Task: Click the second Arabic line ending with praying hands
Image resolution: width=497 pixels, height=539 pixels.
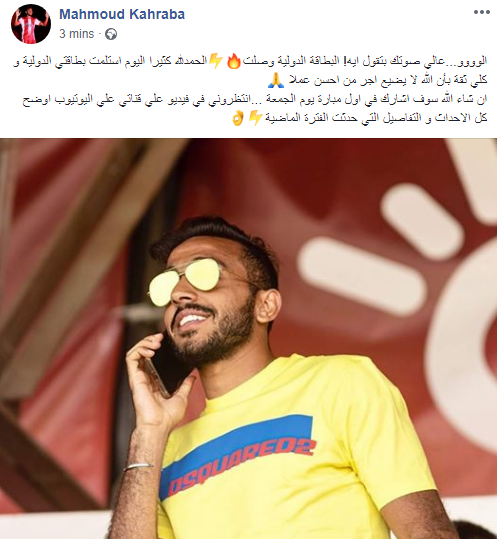Action: pos(377,80)
